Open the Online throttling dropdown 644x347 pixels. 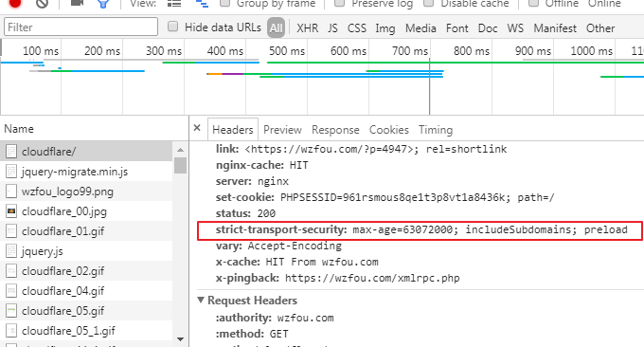[604, 4]
